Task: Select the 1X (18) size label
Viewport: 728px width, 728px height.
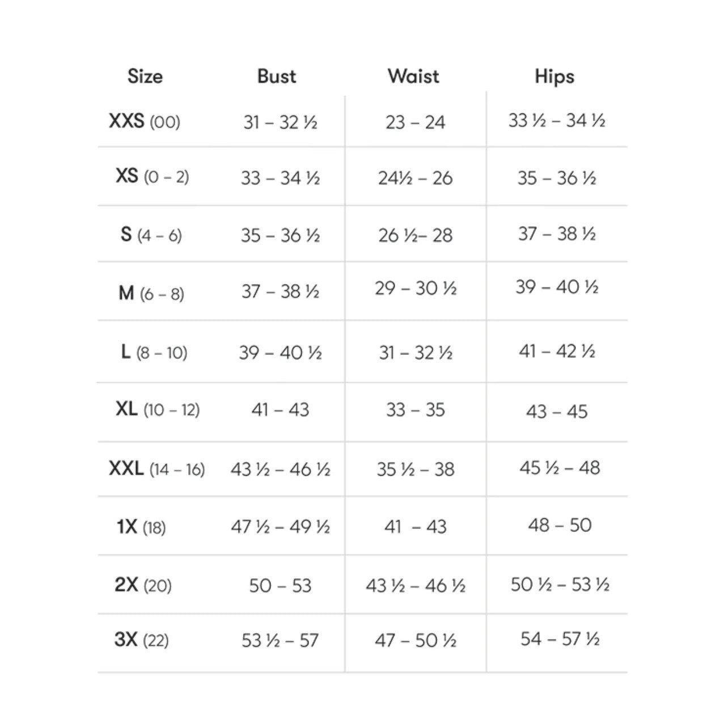Action: tap(141, 527)
